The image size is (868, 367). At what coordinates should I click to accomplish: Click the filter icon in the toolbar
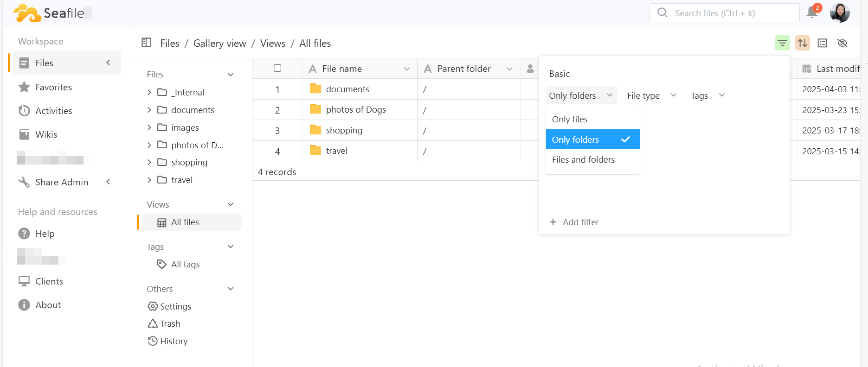pos(782,43)
